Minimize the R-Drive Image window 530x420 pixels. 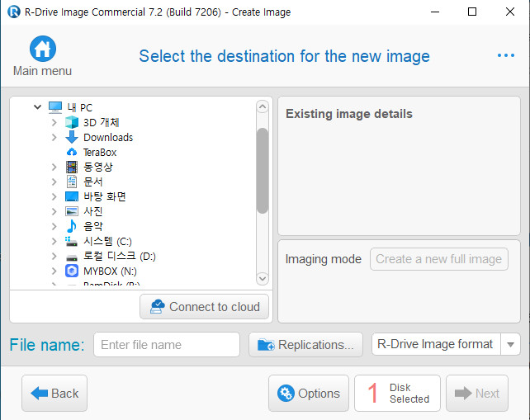click(x=435, y=12)
